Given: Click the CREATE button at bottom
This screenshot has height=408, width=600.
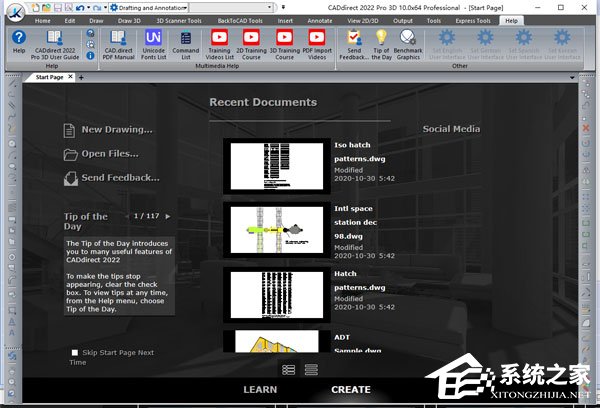Looking at the screenshot, I should point(351,390).
